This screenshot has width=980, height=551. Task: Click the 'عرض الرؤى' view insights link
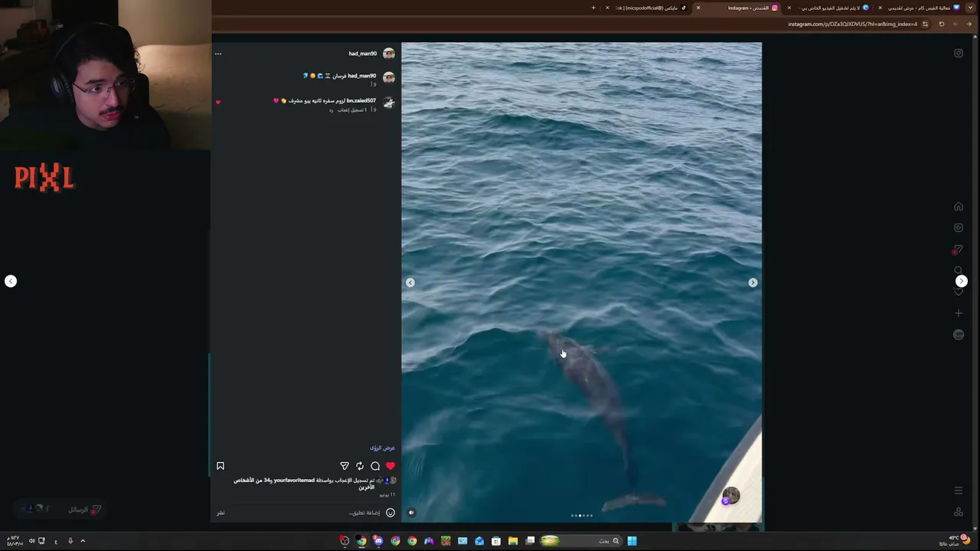(x=383, y=448)
